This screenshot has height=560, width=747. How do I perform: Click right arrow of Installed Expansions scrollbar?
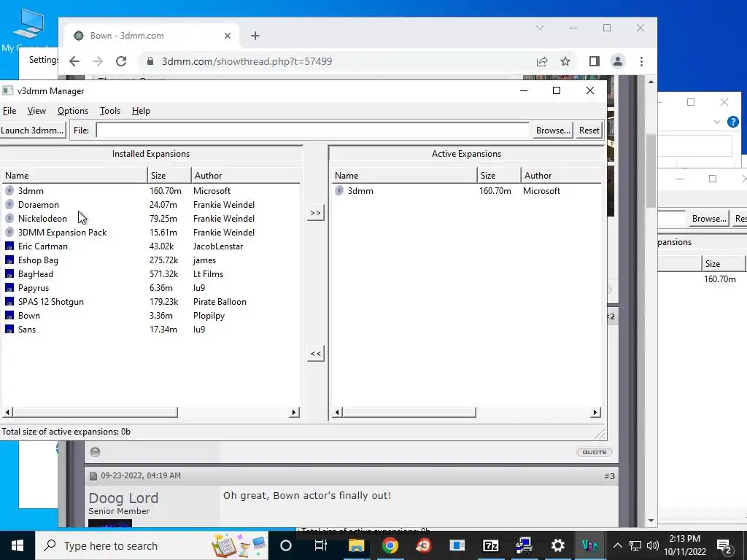click(x=294, y=412)
